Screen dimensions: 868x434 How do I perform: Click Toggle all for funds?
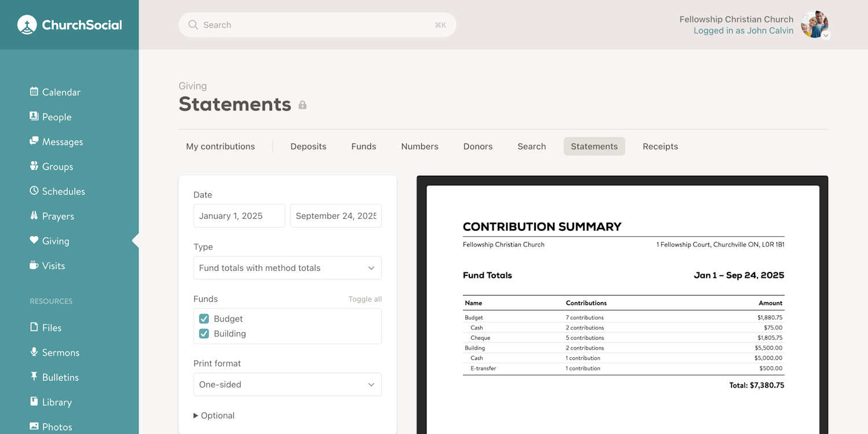pyautogui.click(x=365, y=299)
